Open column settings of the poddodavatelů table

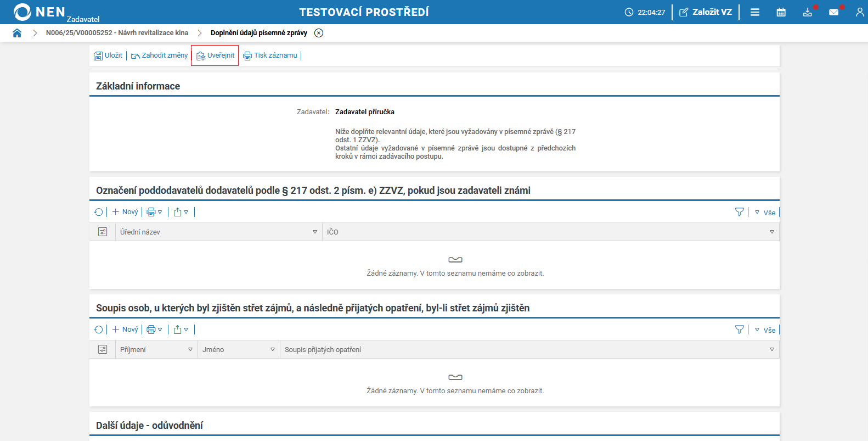point(103,232)
